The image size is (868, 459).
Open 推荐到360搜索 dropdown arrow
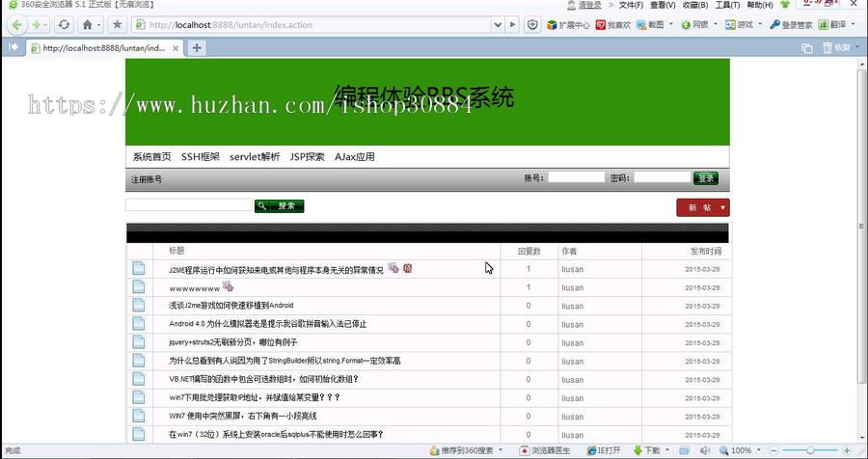[x=501, y=450]
